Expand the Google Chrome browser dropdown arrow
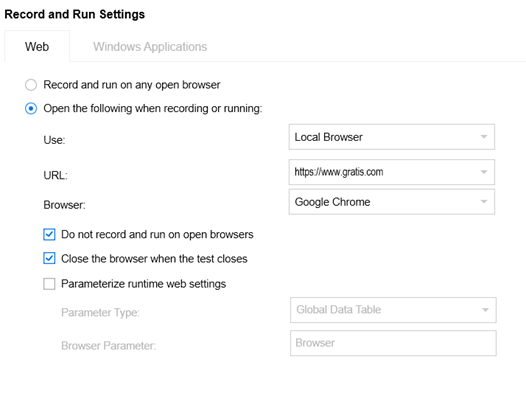Screen dimensions: 526x393 click(483, 202)
